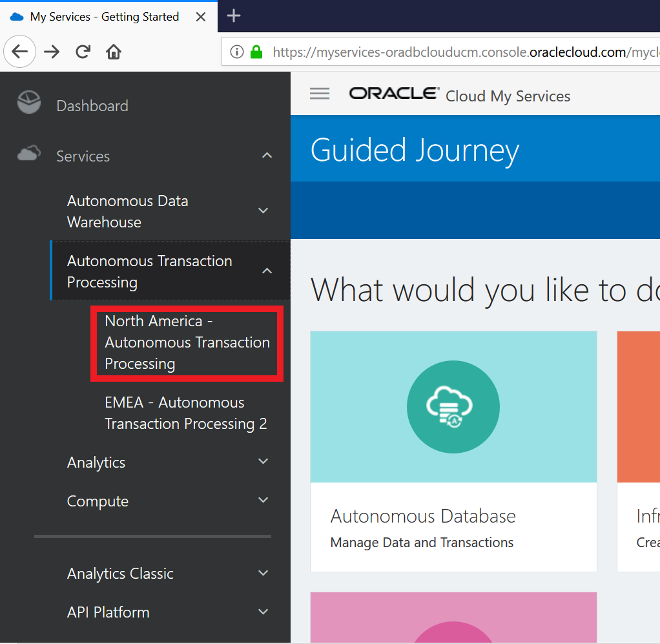Open a new browser tab
This screenshot has height=644, width=660.
pos(234,16)
